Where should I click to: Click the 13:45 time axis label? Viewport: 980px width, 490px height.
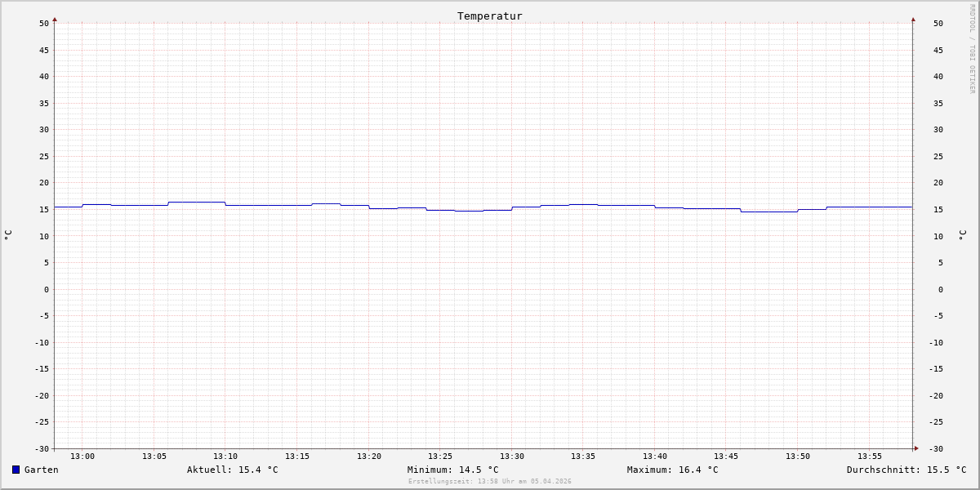coord(727,457)
